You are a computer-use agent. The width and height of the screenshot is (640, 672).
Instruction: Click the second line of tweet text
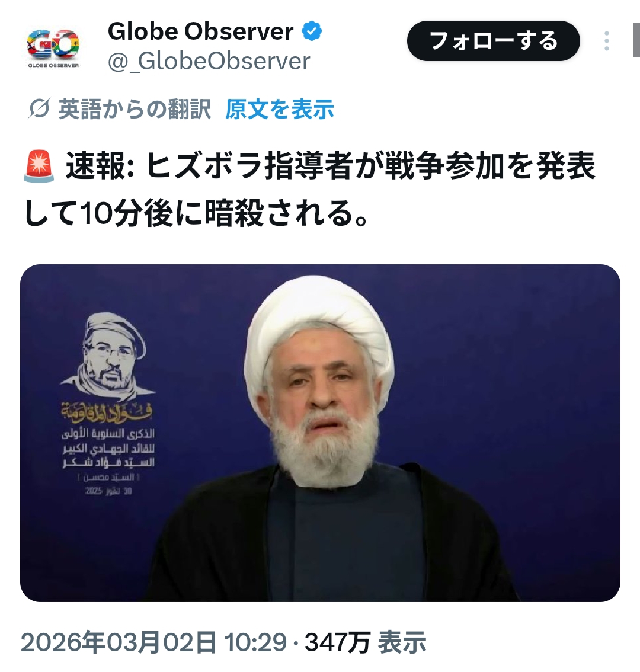(196, 213)
